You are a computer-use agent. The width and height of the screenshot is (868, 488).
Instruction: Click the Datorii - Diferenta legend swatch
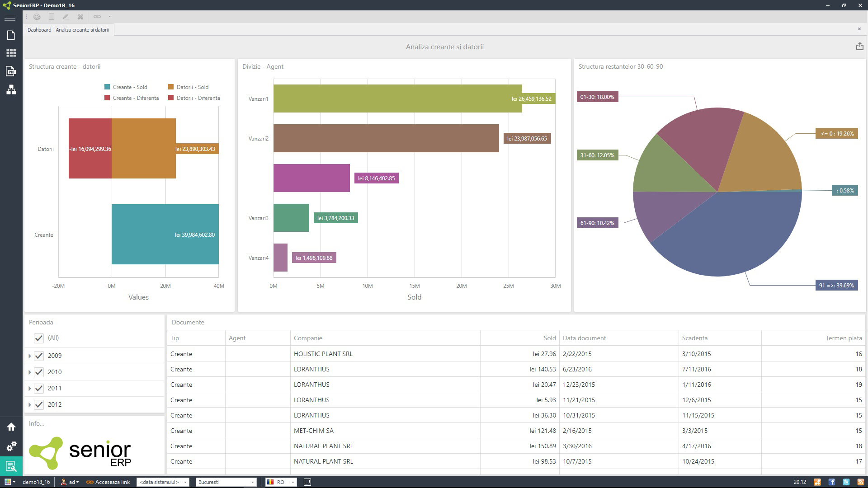pos(171,98)
